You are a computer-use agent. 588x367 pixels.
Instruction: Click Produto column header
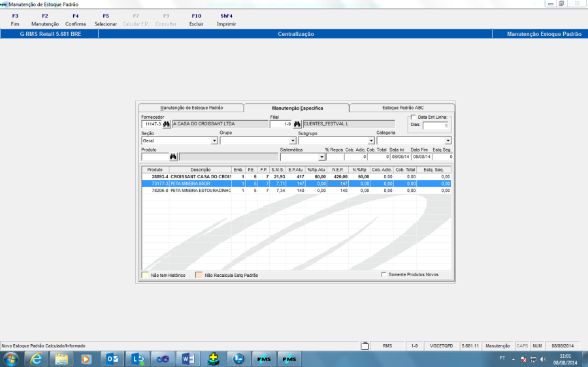click(155, 170)
